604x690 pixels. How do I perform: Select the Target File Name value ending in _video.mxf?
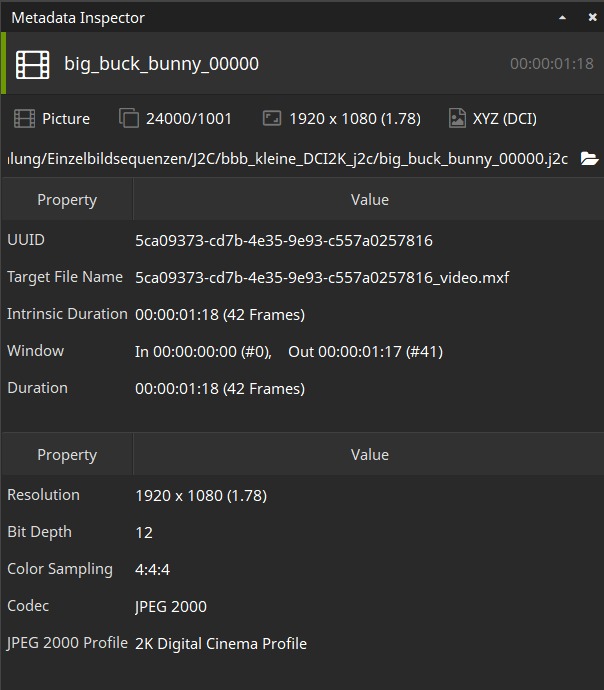(322, 278)
